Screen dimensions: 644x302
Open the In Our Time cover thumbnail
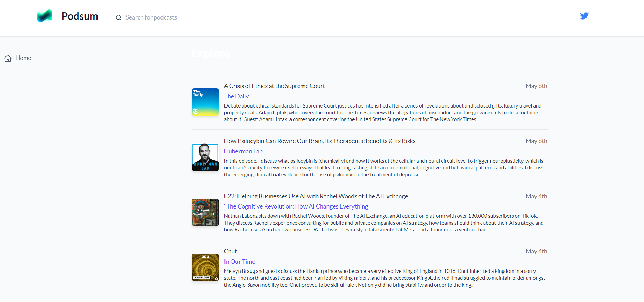pos(205,267)
